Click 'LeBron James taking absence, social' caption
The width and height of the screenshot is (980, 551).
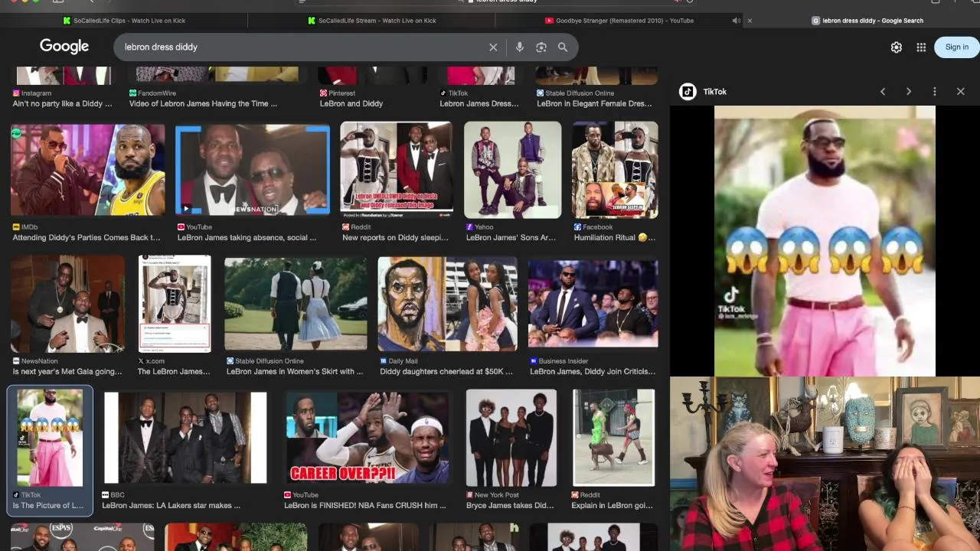pyautogui.click(x=247, y=237)
